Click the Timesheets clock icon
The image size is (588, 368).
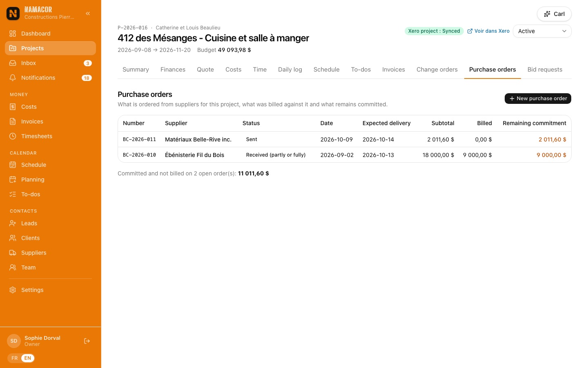pyautogui.click(x=13, y=136)
